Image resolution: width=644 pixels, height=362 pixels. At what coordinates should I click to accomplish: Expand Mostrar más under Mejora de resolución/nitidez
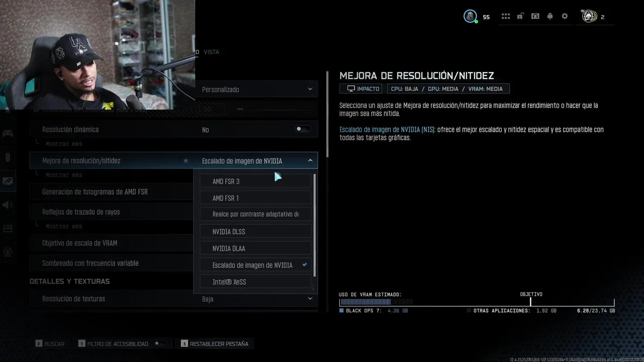pos(64,175)
